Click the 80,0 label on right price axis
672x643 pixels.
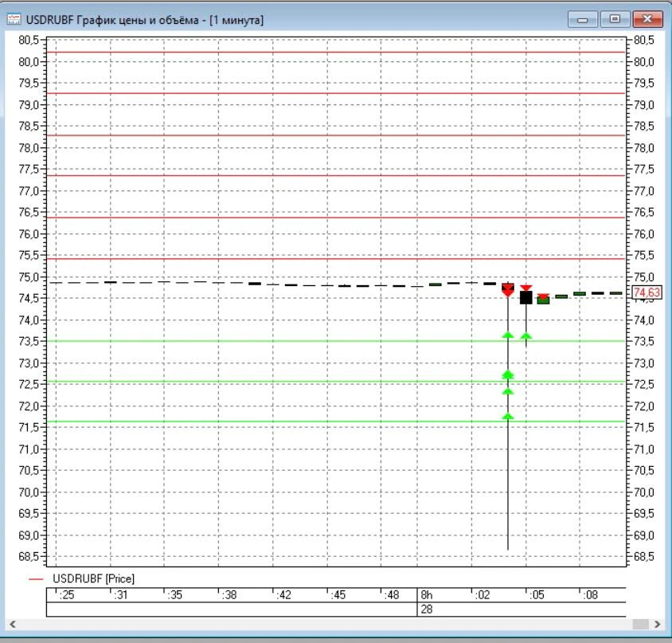(x=644, y=62)
